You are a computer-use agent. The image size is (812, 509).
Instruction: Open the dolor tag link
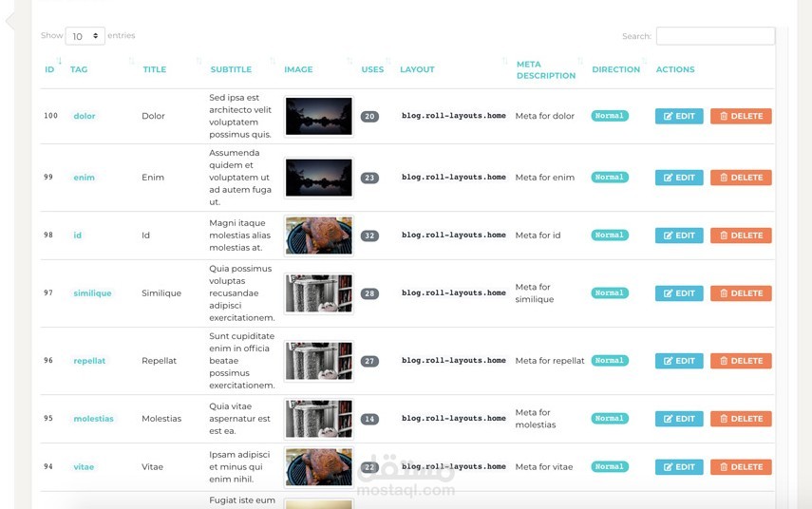85,116
